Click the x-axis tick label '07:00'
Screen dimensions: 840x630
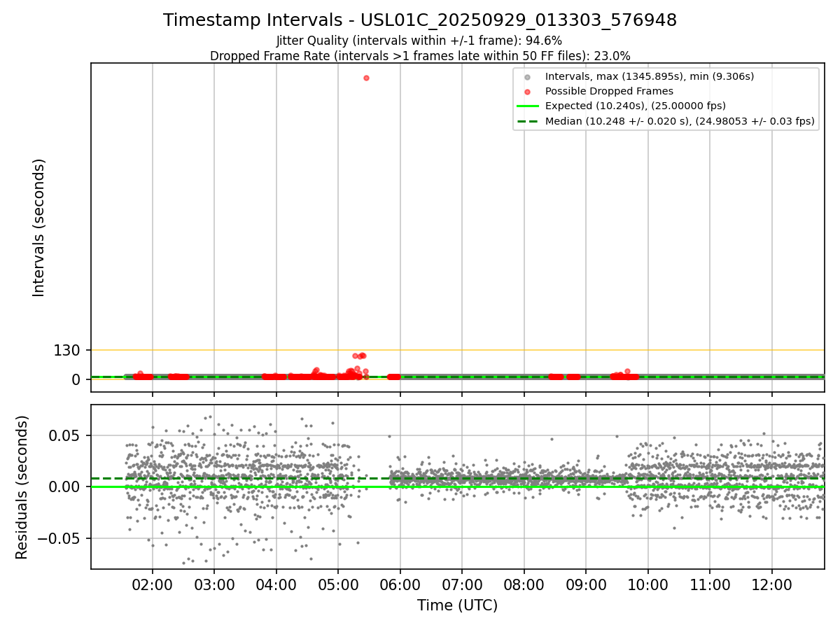[x=462, y=584]
